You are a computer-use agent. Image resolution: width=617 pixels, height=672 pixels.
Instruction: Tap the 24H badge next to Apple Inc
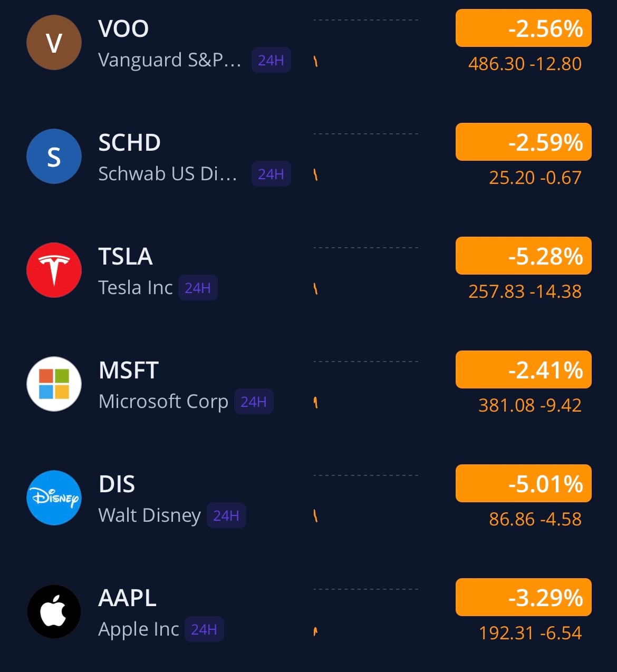click(x=204, y=629)
